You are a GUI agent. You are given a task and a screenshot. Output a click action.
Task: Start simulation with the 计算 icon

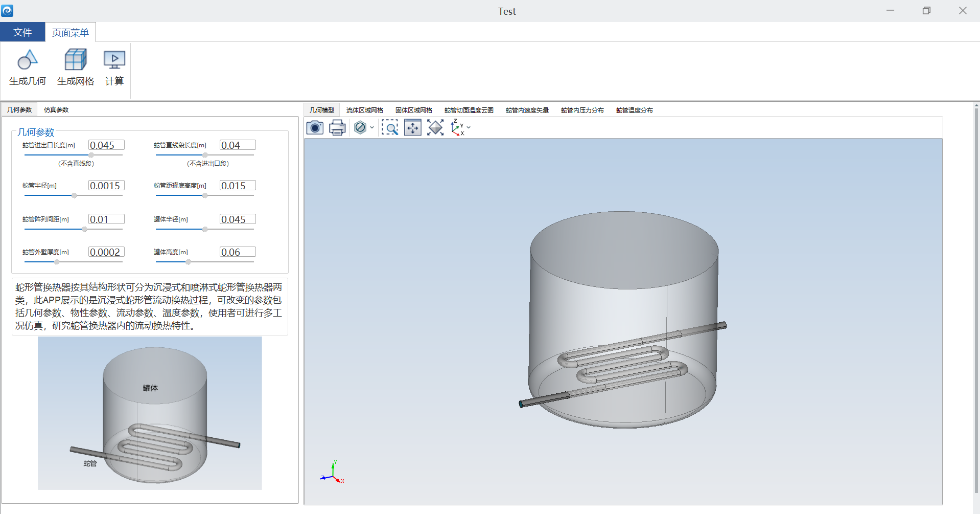tap(114, 60)
